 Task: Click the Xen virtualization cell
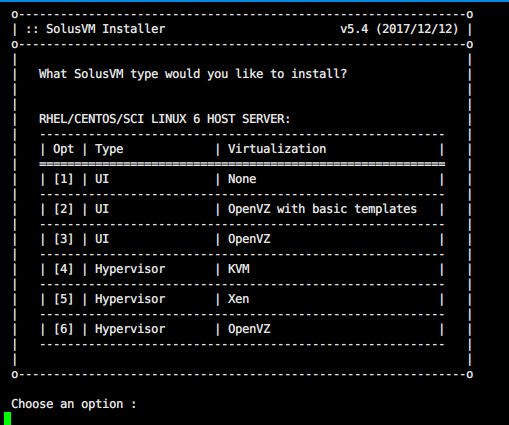tap(239, 299)
